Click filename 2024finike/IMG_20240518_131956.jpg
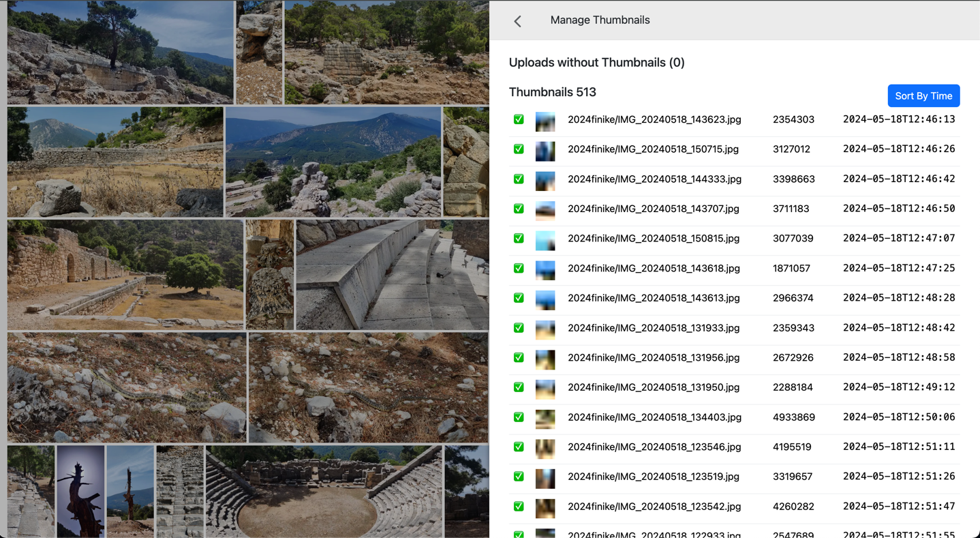The height and width of the screenshot is (538, 980). tap(654, 357)
